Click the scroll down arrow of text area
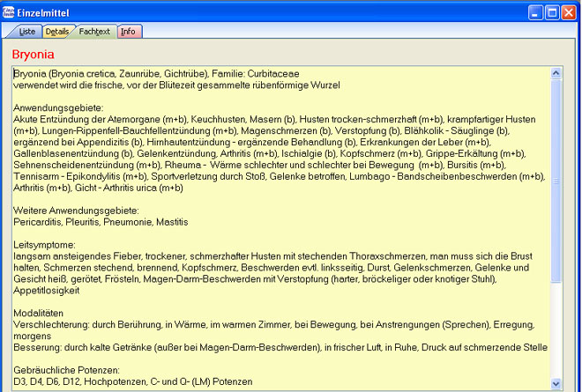This screenshot has width=582, height=392. click(x=556, y=383)
